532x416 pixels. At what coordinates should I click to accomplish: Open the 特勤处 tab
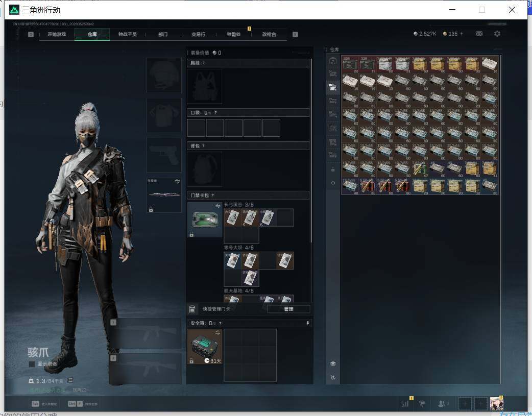tap(234, 34)
